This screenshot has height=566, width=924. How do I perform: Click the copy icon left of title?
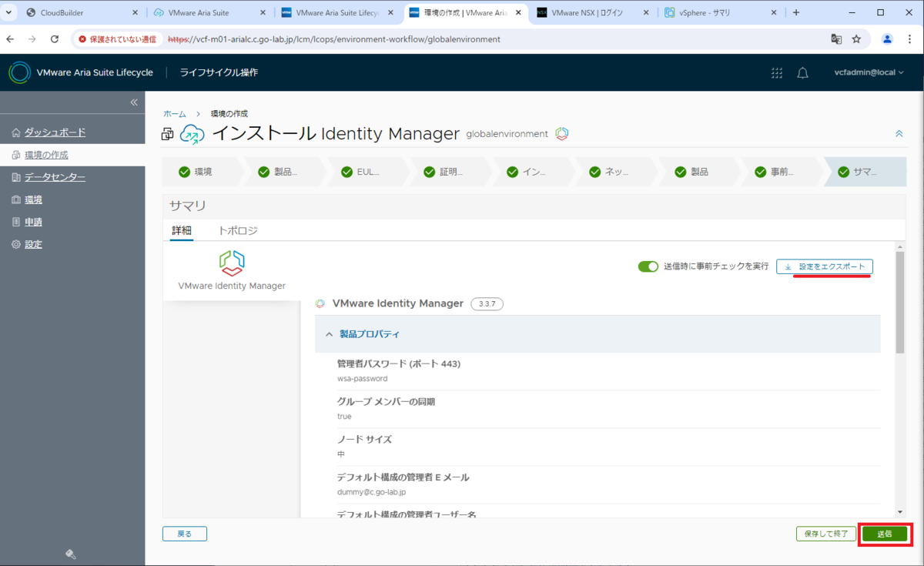click(167, 135)
